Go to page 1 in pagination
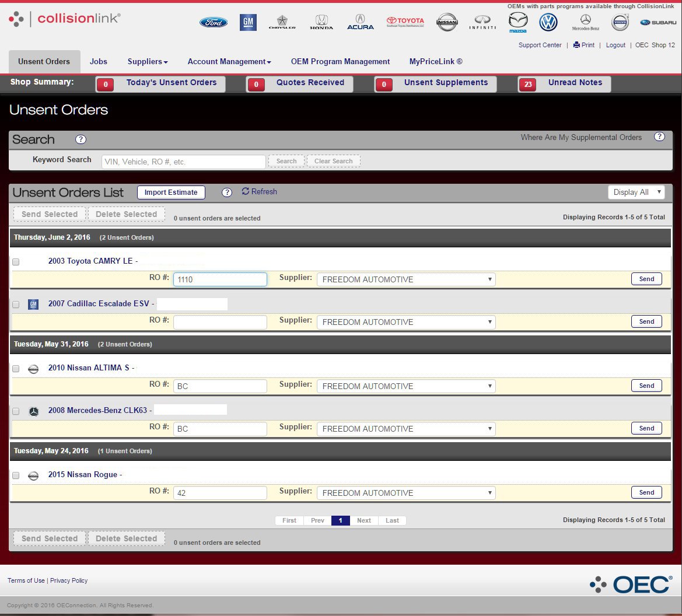Screen dimensions: 682x616 (x=341, y=520)
